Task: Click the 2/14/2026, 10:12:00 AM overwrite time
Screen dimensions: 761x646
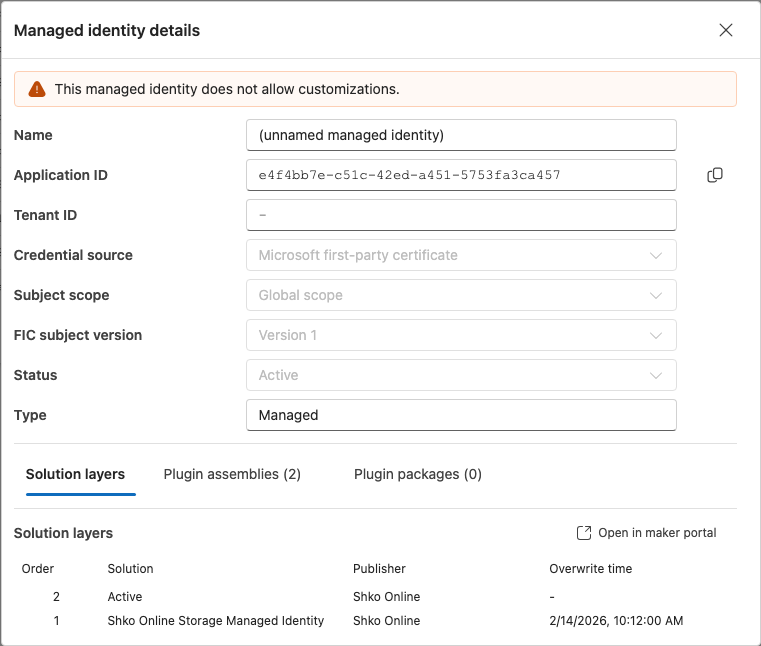Action: 616,621
